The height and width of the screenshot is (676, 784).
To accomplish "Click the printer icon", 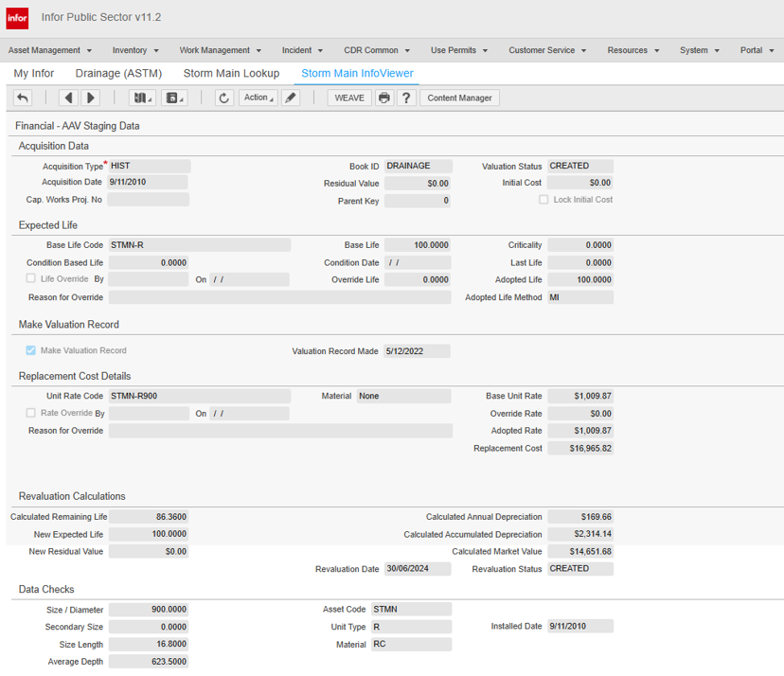I will click(x=383, y=98).
